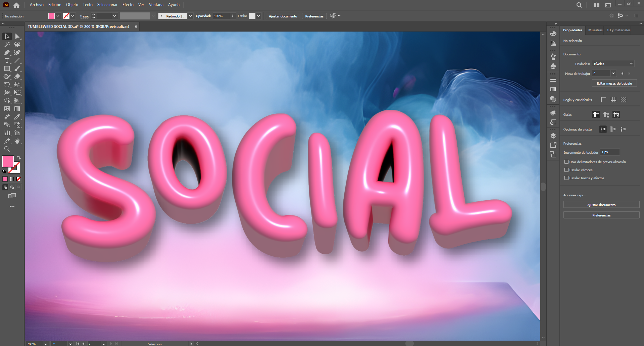Select the Eyedropper tool

17,117
